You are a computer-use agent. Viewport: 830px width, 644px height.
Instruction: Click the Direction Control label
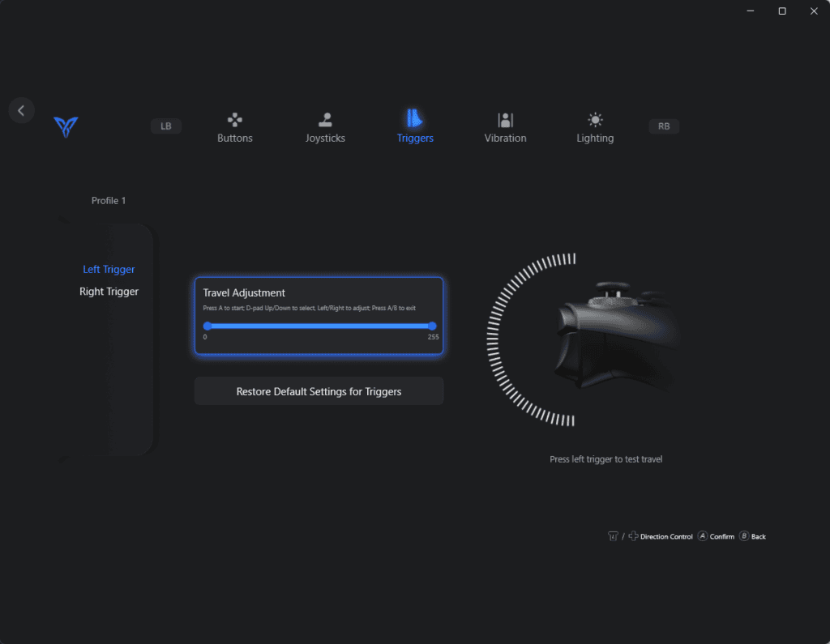click(x=666, y=536)
